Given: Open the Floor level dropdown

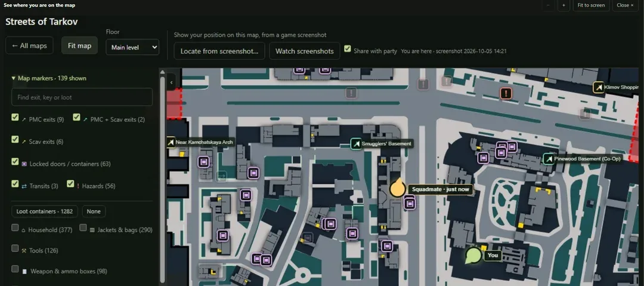Looking at the screenshot, I should pos(132,47).
